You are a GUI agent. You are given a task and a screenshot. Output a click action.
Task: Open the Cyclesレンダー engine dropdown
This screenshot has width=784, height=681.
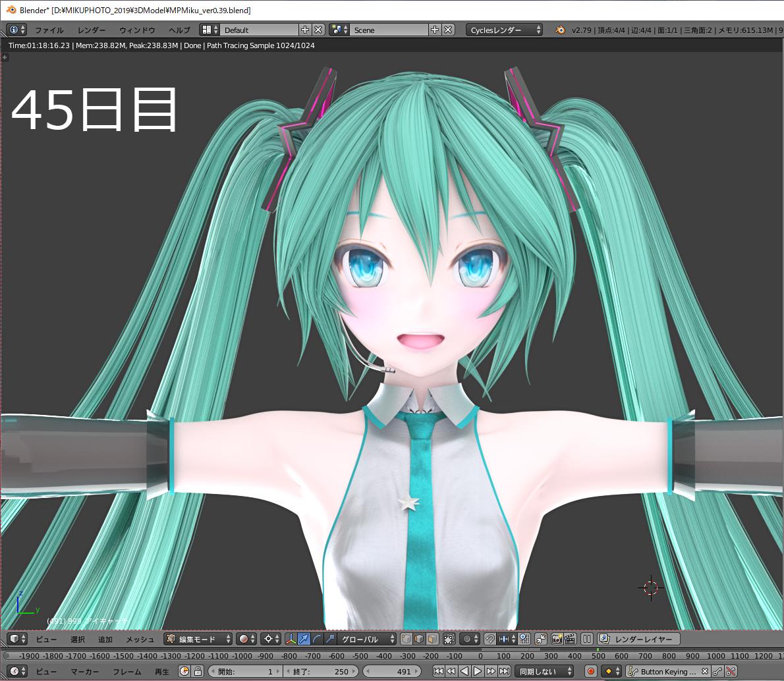point(504,30)
